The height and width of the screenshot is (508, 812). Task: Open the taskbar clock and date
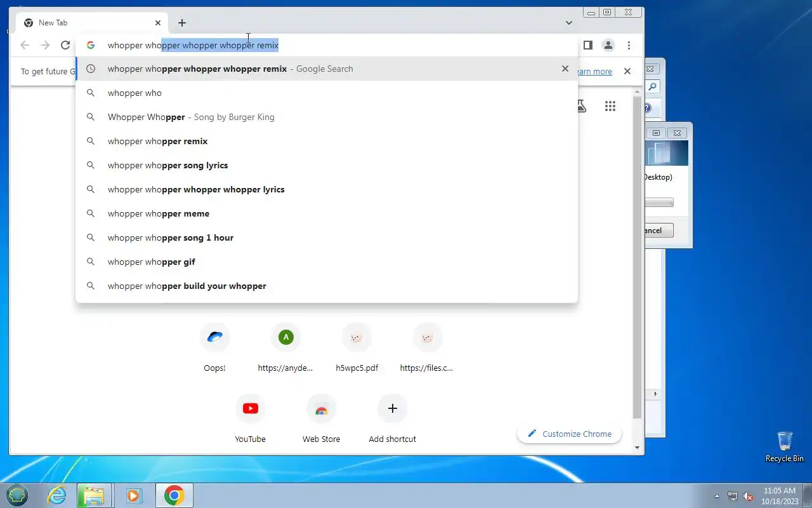[780, 495]
